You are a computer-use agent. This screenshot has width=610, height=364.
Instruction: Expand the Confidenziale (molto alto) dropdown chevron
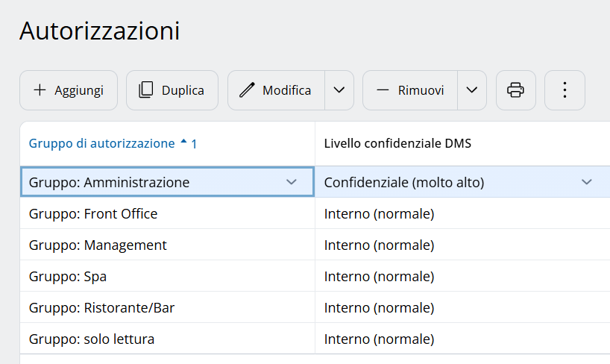[x=587, y=182]
